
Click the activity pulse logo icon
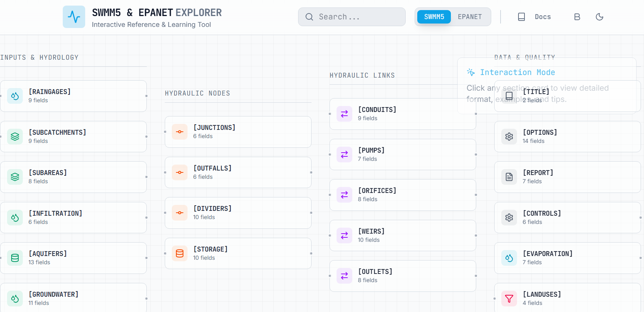tap(74, 17)
